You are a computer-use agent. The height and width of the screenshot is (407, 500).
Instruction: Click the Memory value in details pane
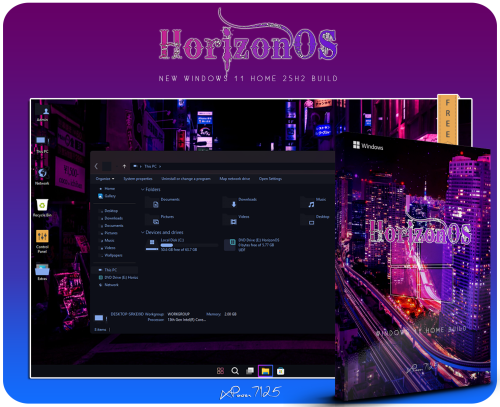pos(230,314)
